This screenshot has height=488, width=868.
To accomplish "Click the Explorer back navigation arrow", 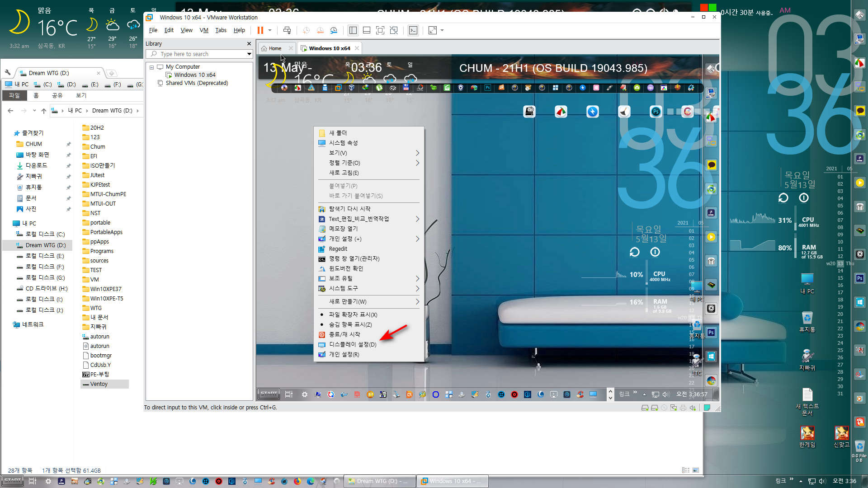I will tap(10, 111).
